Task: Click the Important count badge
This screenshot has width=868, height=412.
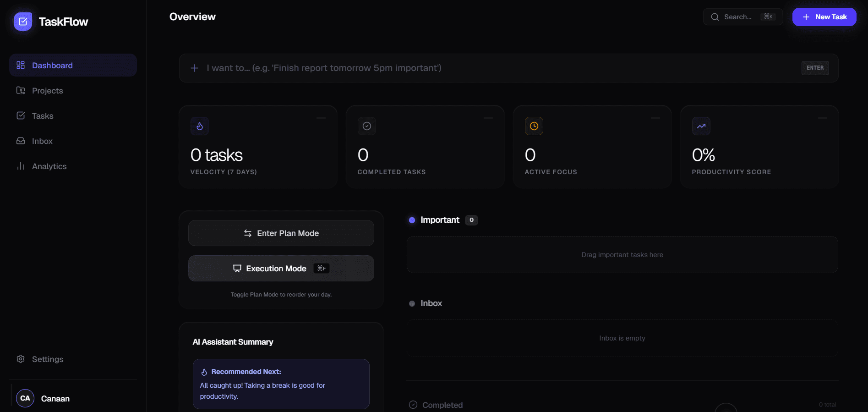Action: [x=471, y=220]
